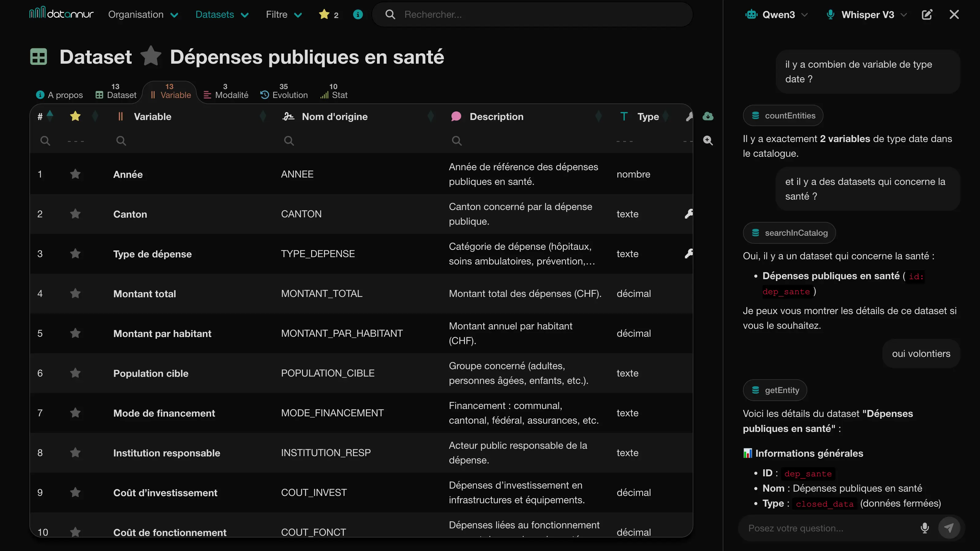Click the key column header icon

689,116
